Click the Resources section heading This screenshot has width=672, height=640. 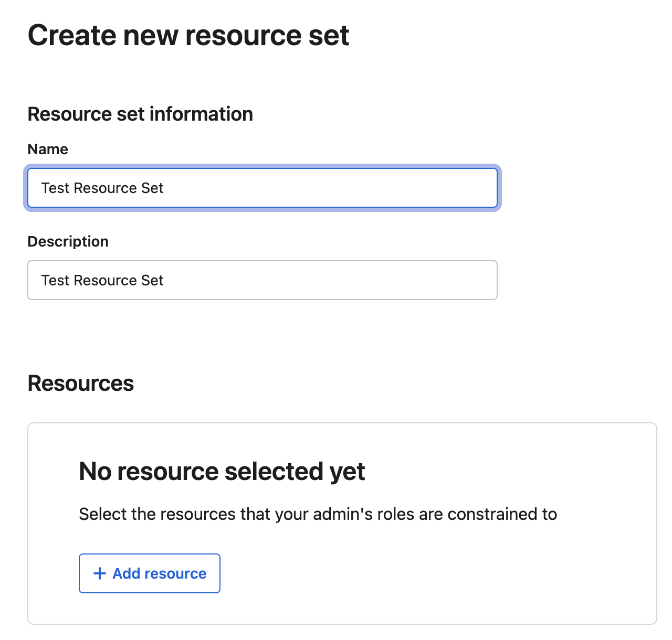point(80,383)
